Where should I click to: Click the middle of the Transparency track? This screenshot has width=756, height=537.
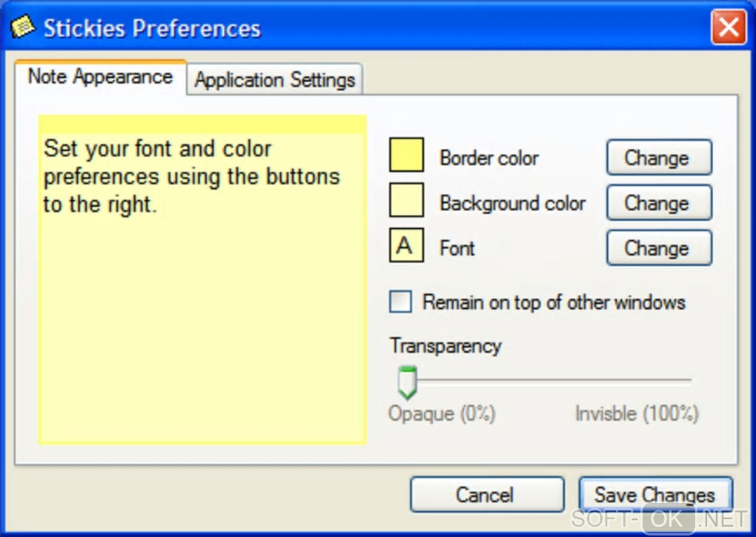548,381
